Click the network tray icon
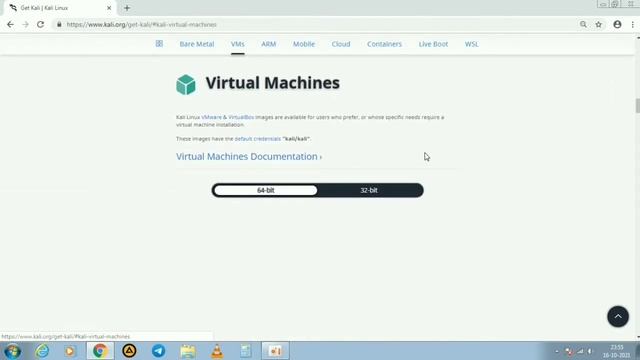Image resolution: width=640 pixels, height=360 pixels. 580,351
